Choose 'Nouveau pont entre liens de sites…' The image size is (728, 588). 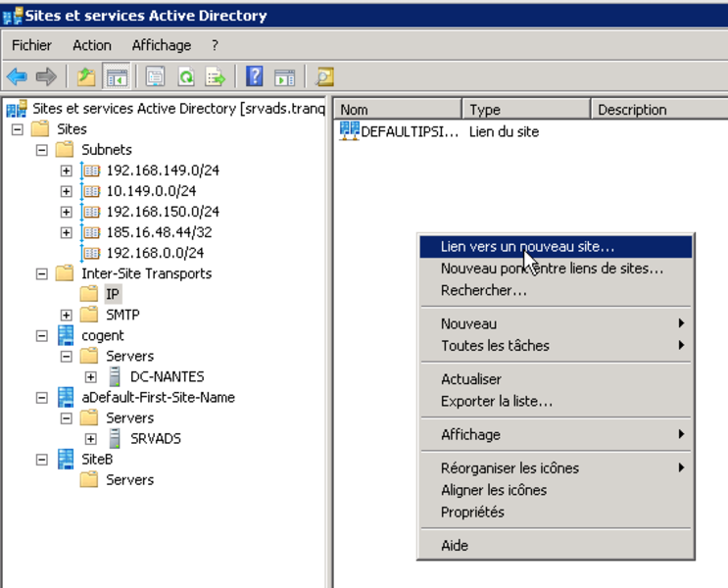tap(556, 269)
